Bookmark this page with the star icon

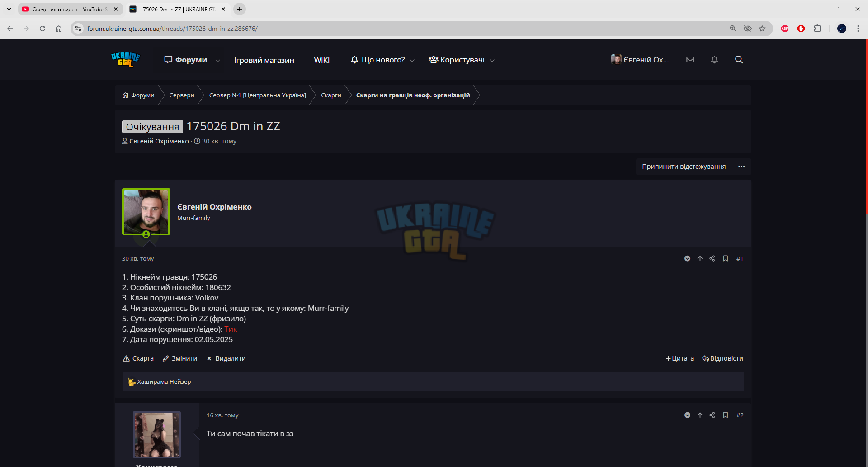pyautogui.click(x=762, y=29)
